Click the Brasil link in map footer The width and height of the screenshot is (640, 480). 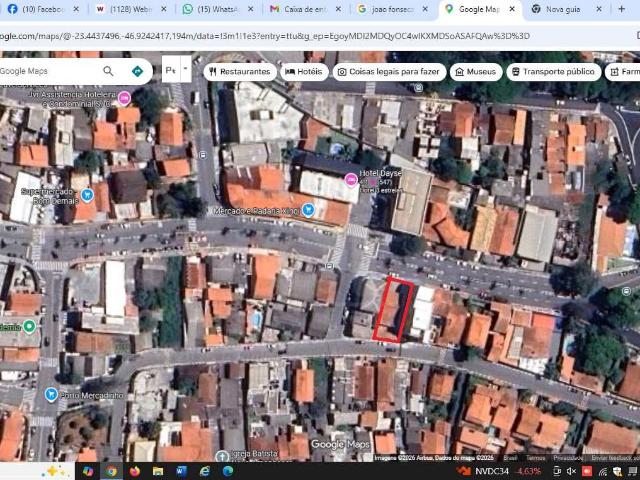tap(510, 458)
